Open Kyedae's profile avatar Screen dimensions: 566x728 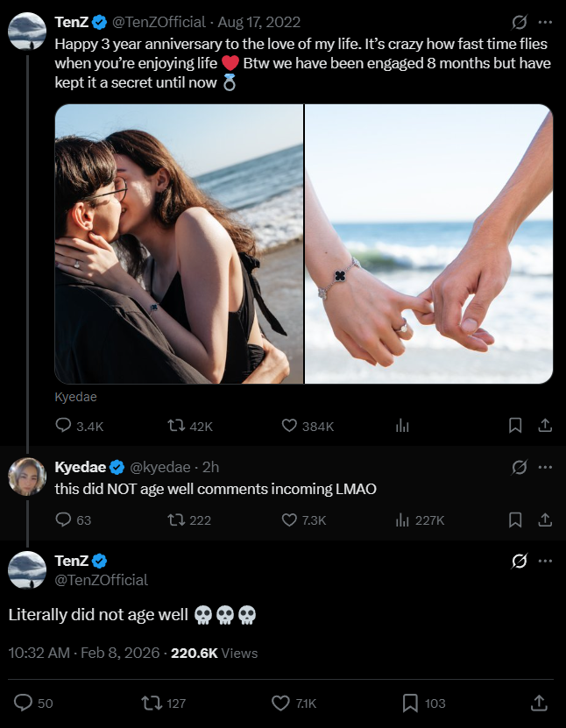tap(27, 476)
